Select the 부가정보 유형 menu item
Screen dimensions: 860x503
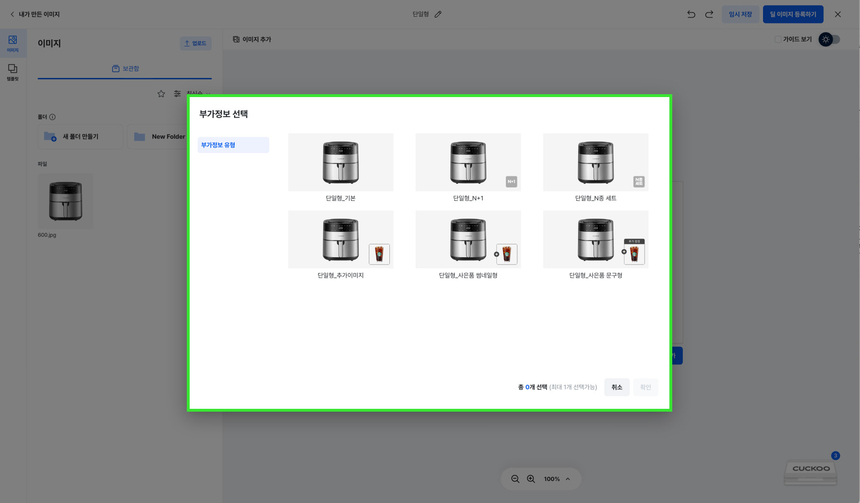pyautogui.click(x=233, y=145)
